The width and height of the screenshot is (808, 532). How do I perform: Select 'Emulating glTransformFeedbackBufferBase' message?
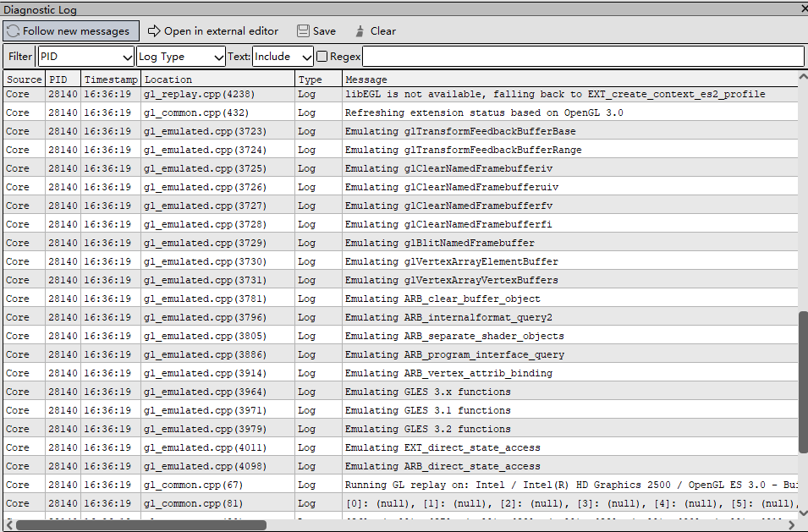point(460,131)
